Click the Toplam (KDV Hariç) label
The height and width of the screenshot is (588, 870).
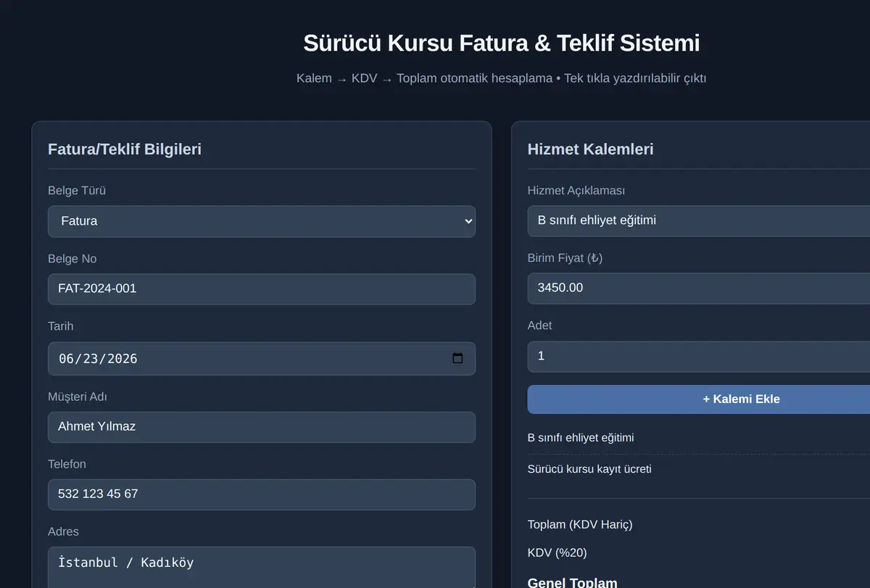click(x=580, y=524)
